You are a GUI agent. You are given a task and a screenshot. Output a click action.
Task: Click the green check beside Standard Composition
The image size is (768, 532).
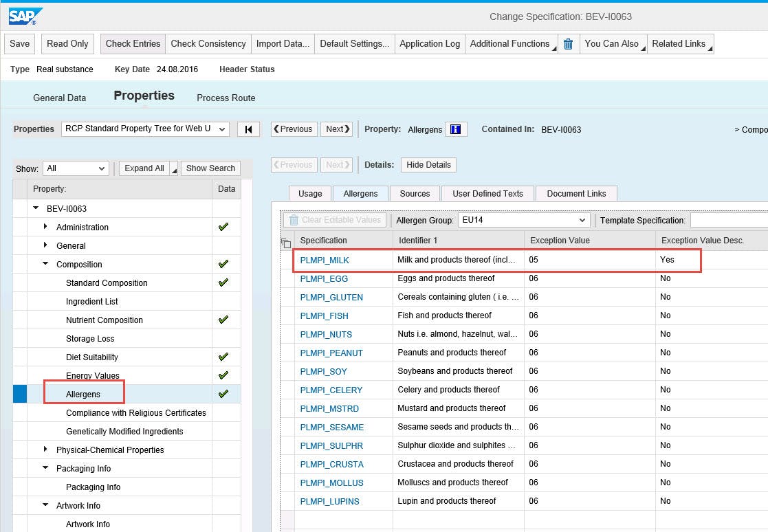click(x=223, y=282)
